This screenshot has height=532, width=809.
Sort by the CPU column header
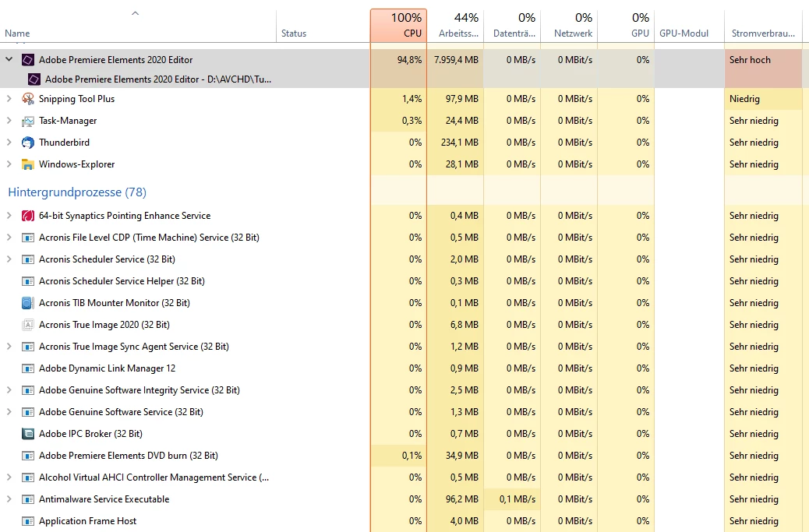(398, 25)
